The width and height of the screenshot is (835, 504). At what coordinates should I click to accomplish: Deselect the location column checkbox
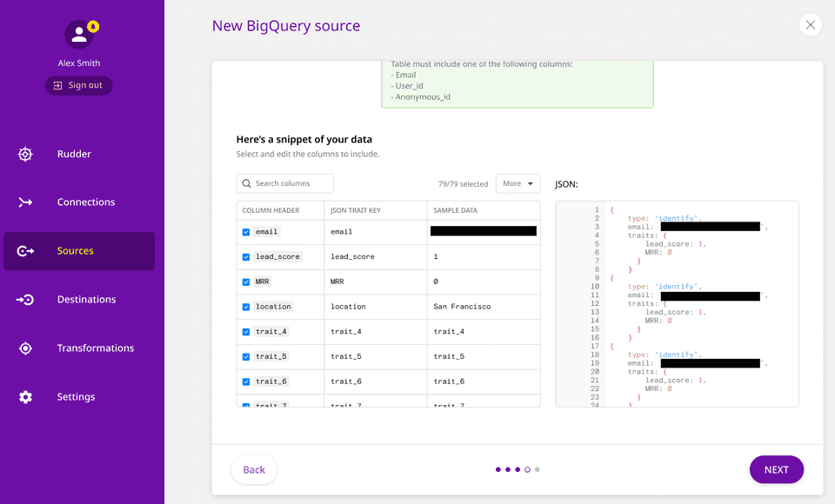246,307
